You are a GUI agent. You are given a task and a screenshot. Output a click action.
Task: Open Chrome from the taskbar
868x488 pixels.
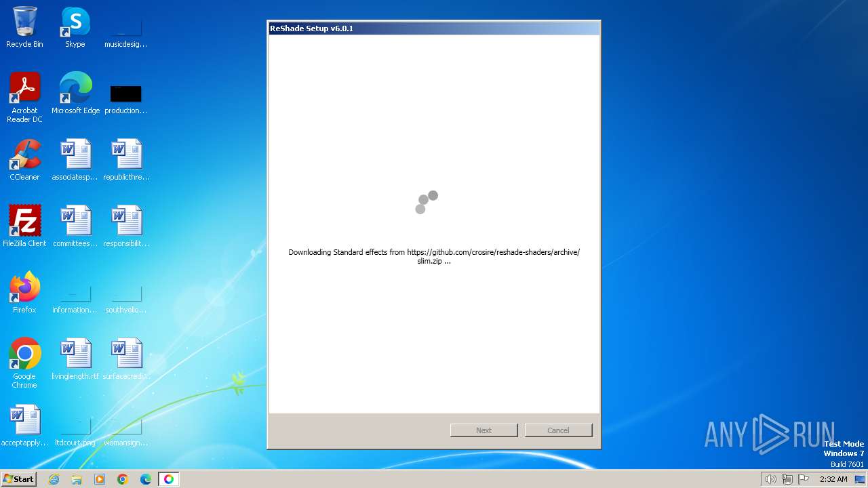[x=123, y=479]
